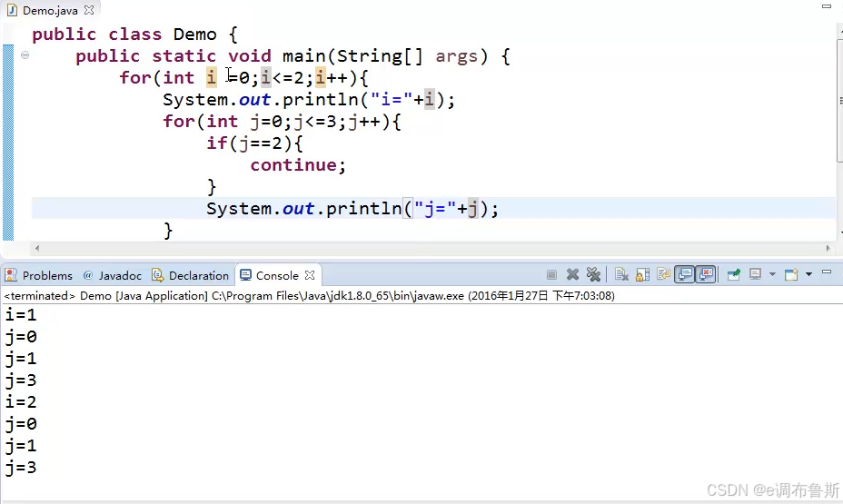843x504 pixels.
Task: Click the Declaration tab icon
Action: [x=157, y=276]
